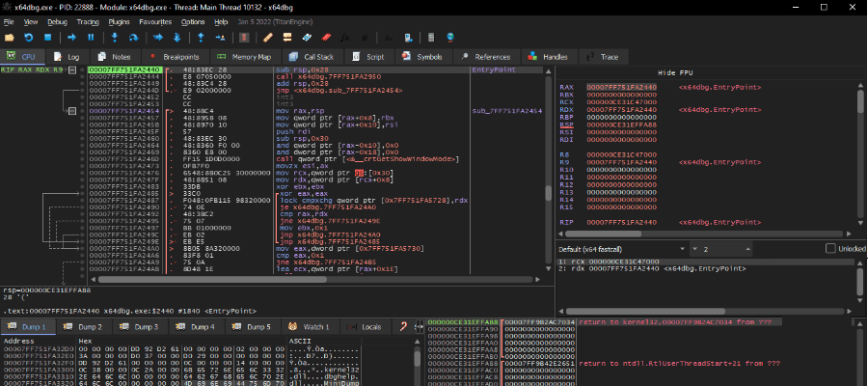868x386 pixels.
Task: Open the Scylla plugin icon
Action: [x=244, y=38]
